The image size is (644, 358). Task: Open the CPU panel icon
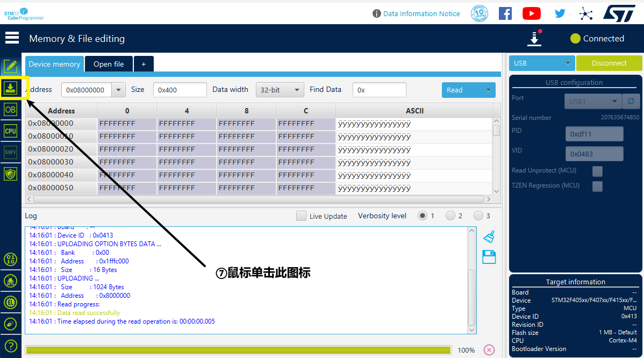pyautogui.click(x=11, y=131)
